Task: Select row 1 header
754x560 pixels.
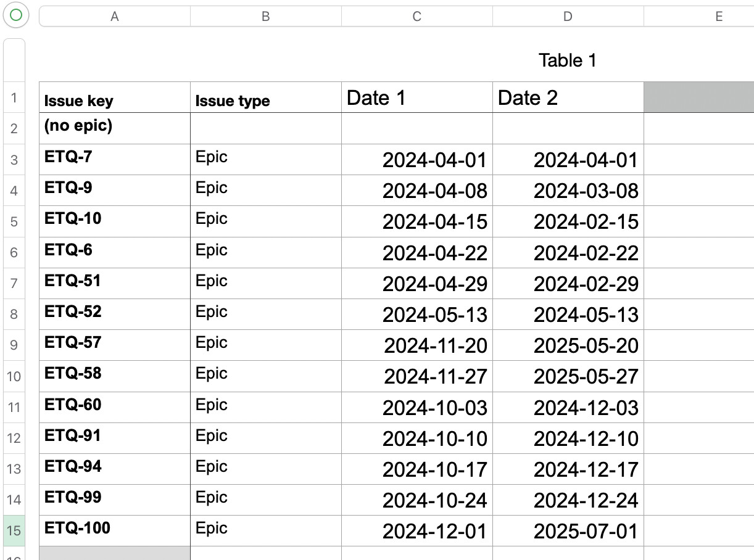Action: pos(14,97)
